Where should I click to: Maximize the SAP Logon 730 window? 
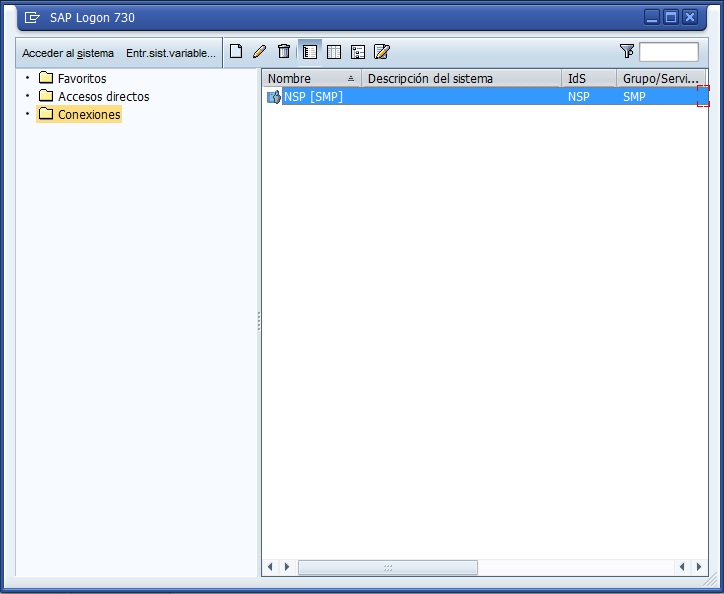670,18
